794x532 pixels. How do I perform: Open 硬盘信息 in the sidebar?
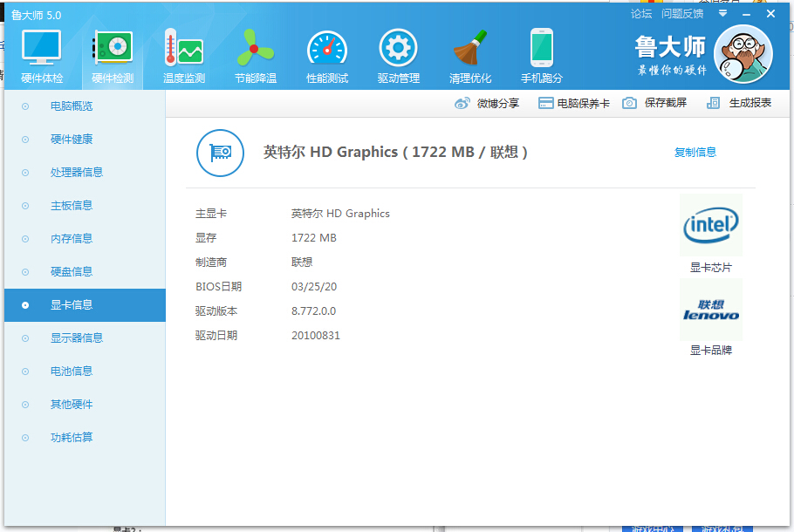tap(85, 272)
